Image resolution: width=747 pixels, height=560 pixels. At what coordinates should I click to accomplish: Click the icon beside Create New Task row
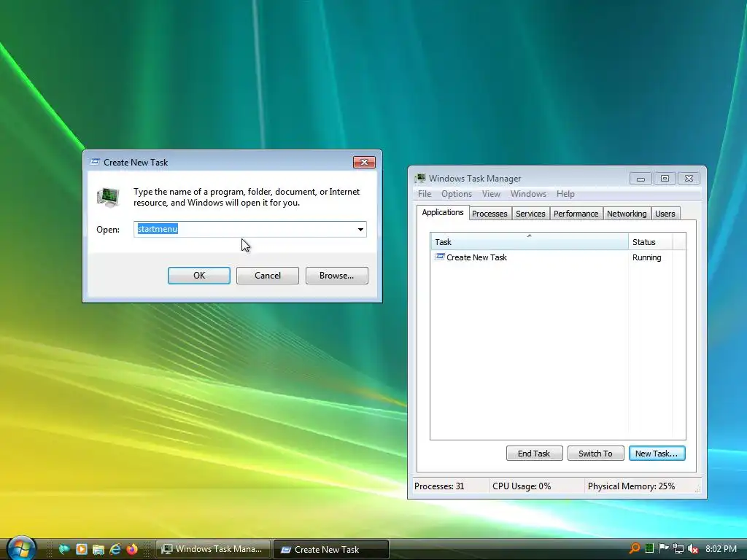coord(439,257)
